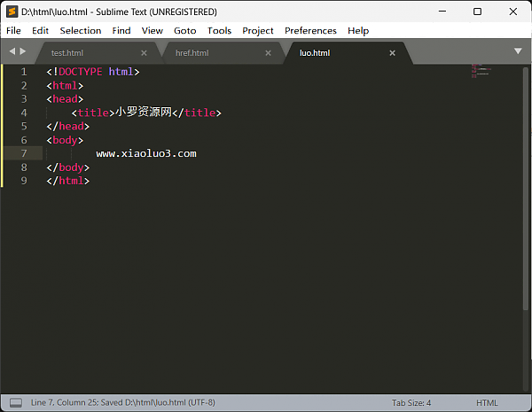The image size is (532, 412).
Task: Place cursor on www.xiaoluo3.com text
Action: [145, 153]
